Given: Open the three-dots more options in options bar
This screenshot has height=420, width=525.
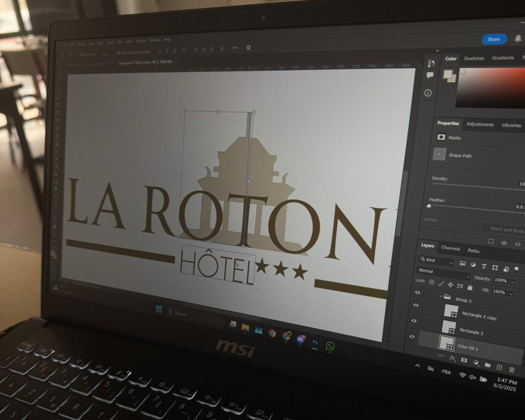Looking at the screenshot, I should (x=235, y=48).
